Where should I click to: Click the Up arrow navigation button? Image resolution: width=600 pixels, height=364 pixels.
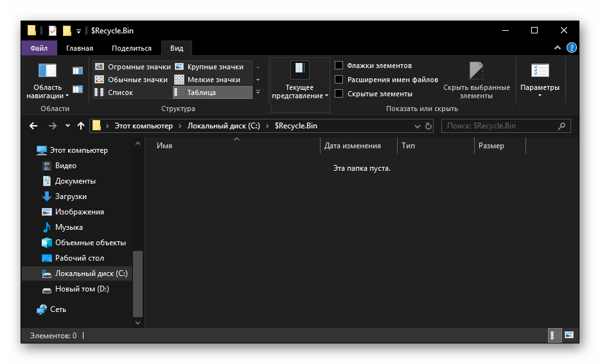(x=80, y=126)
